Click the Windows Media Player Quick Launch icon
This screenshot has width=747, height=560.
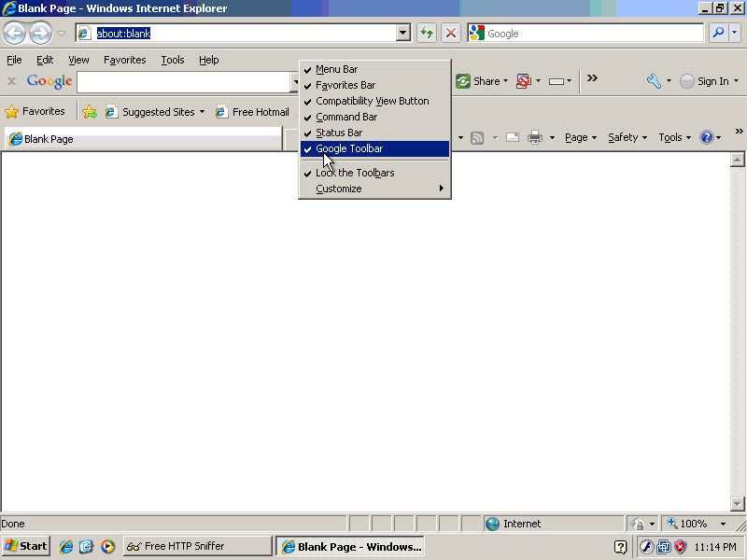(x=107, y=546)
